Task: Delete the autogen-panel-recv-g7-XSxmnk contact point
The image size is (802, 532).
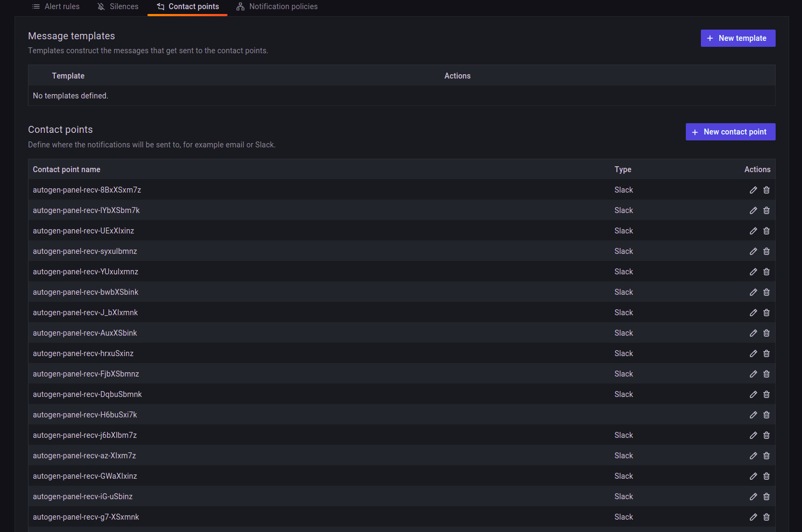Action: click(766, 517)
